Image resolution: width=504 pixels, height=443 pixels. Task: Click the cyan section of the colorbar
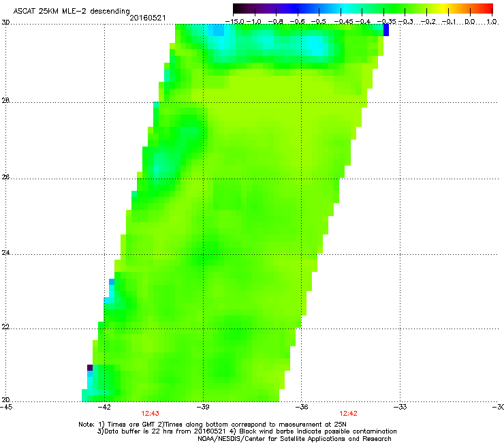(345, 9)
